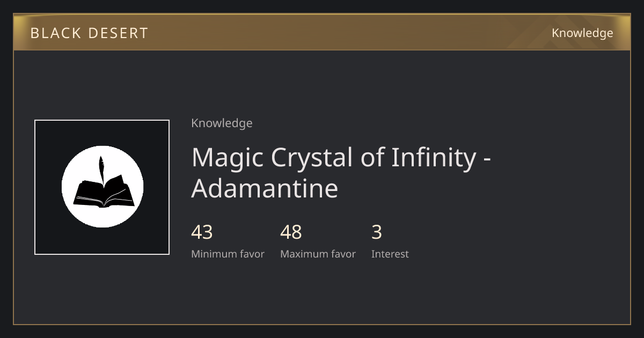Click the left page of the book icon
The image size is (644, 338).
pyautogui.click(x=89, y=193)
